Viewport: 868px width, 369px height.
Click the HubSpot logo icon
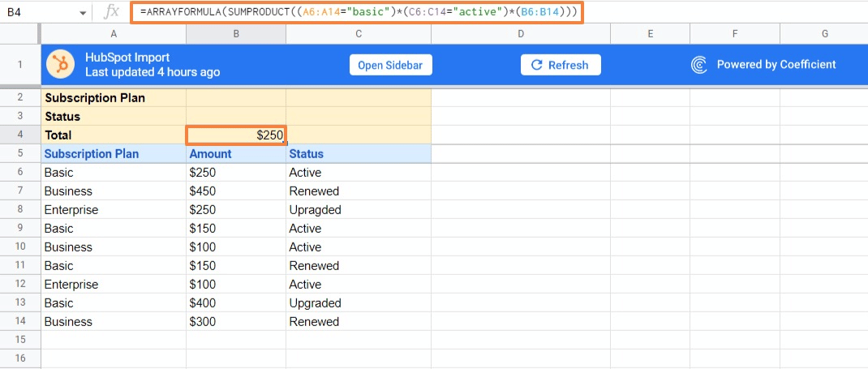coord(61,65)
